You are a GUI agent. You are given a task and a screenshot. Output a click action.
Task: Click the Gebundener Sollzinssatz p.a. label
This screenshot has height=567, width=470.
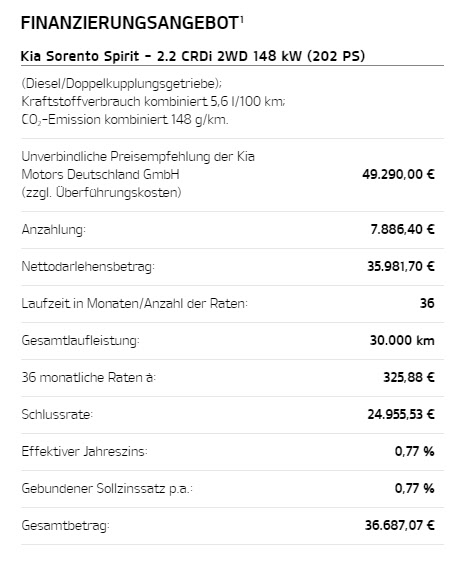[107, 489]
